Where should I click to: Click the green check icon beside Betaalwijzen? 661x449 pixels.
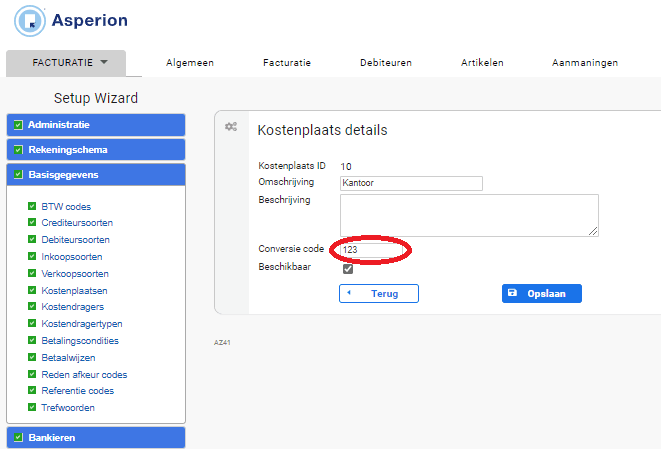tap(32, 357)
